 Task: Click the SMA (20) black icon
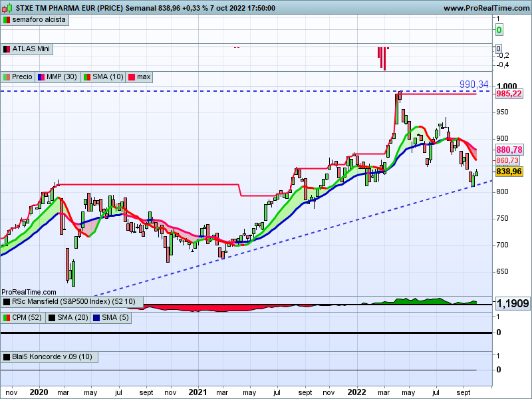pos(52,318)
